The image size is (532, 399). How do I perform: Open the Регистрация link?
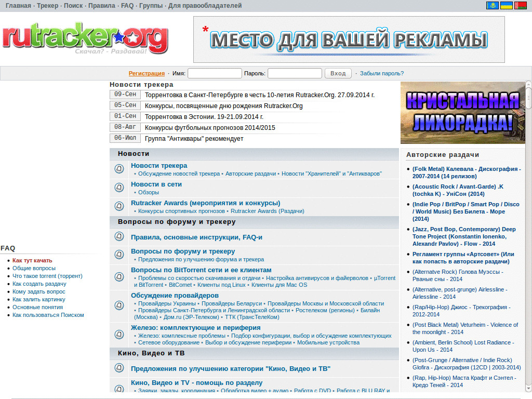click(x=146, y=73)
